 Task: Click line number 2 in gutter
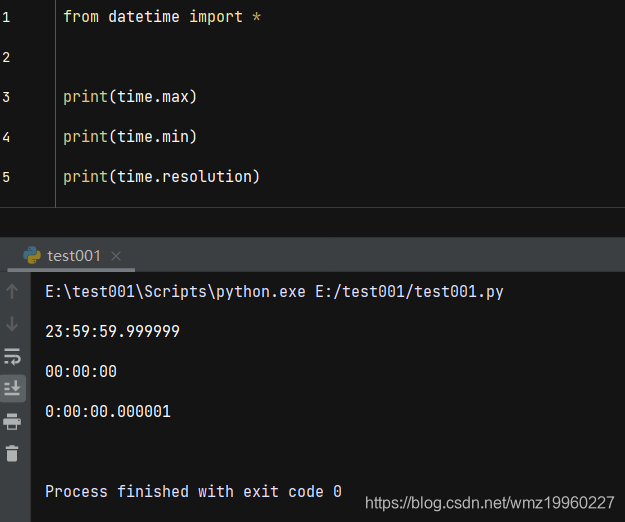(x=6, y=57)
